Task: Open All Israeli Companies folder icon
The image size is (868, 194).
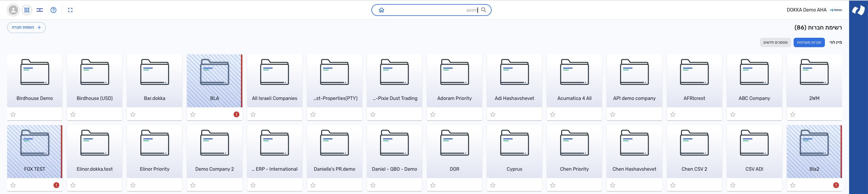Action: pyautogui.click(x=275, y=72)
